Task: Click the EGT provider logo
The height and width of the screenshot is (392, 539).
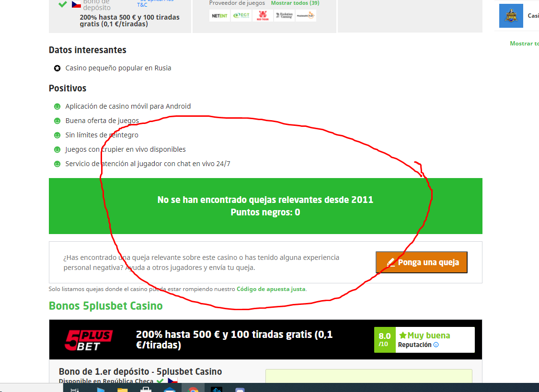Action: (x=241, y=16)
